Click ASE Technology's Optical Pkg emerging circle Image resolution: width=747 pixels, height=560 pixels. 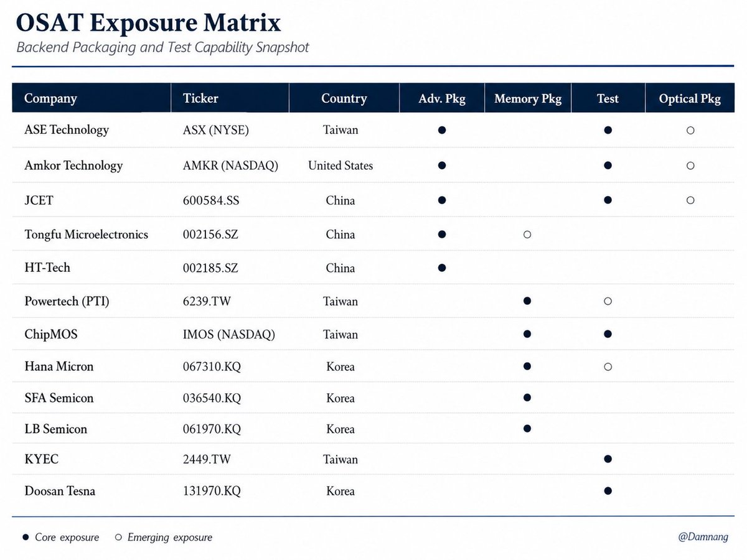pyautogui.click(x=690, y=131)
